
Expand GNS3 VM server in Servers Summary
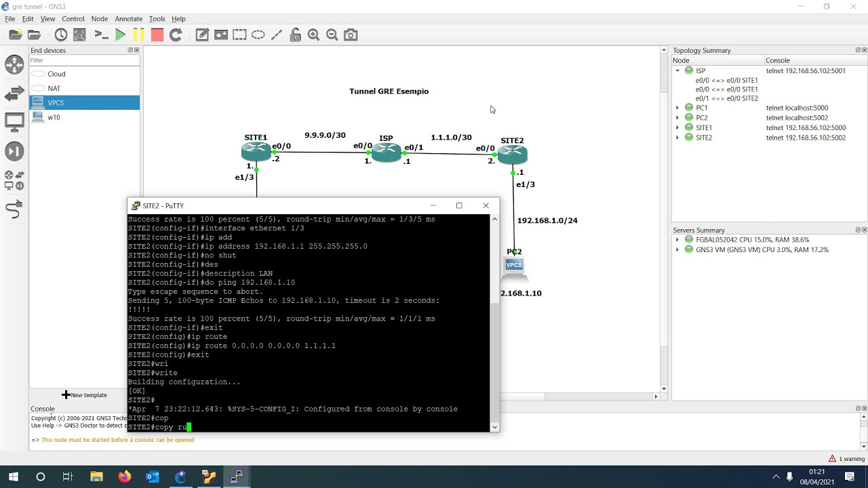677,250
